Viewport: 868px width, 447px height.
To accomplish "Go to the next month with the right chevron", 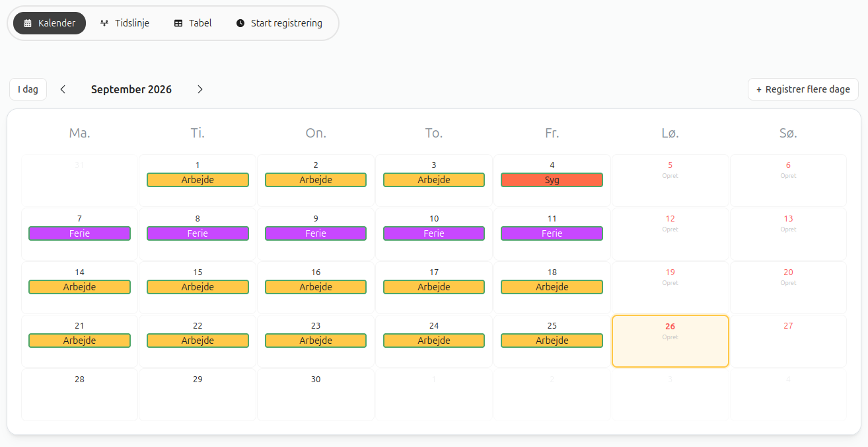I will point(200,89).
